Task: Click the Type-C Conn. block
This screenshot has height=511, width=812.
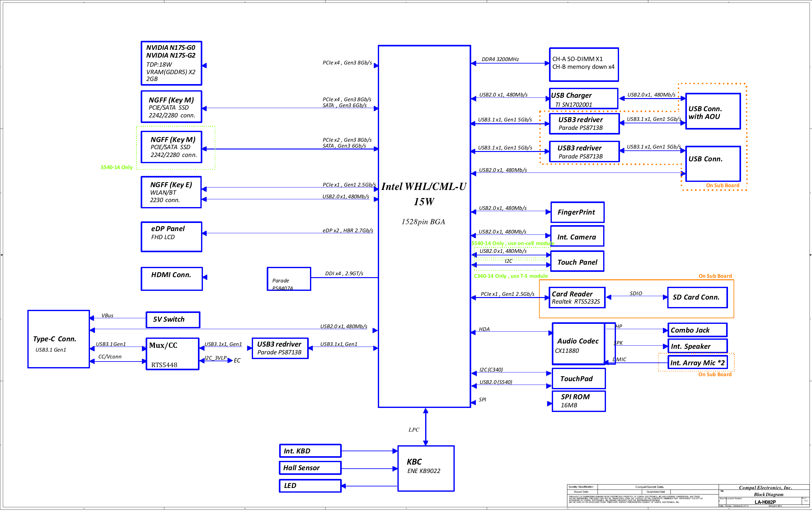Action: coord(58,339)
